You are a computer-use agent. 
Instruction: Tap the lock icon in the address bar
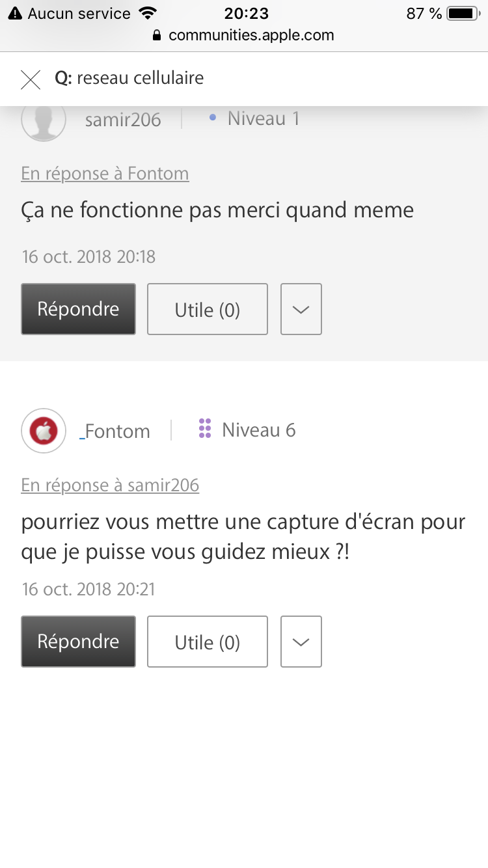[x=156, y=35]
